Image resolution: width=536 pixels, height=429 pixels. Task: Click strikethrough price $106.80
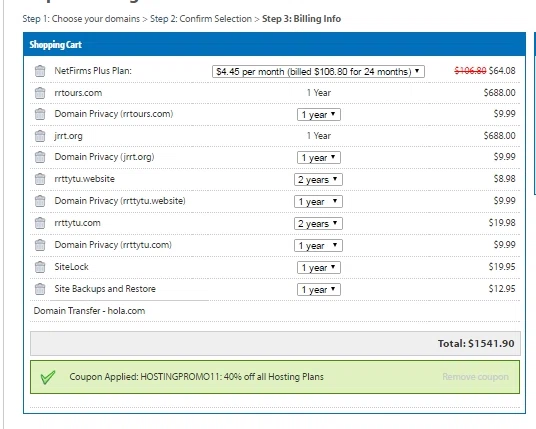point(470,71)
